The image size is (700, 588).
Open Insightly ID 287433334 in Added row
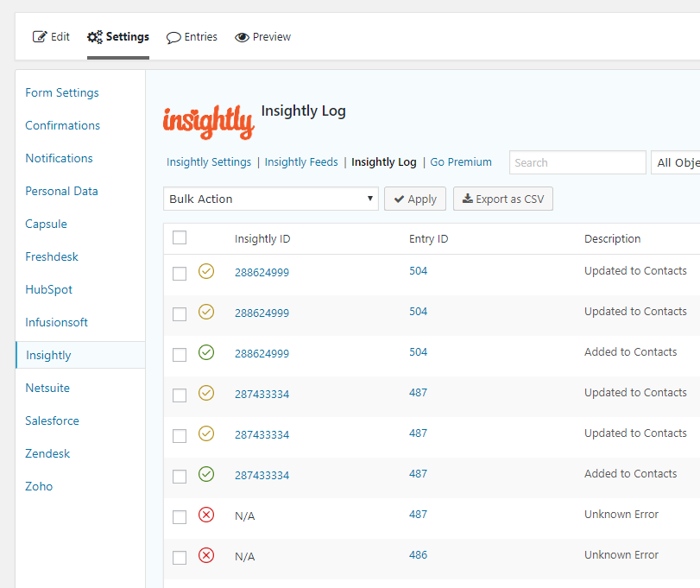(262, 476)
